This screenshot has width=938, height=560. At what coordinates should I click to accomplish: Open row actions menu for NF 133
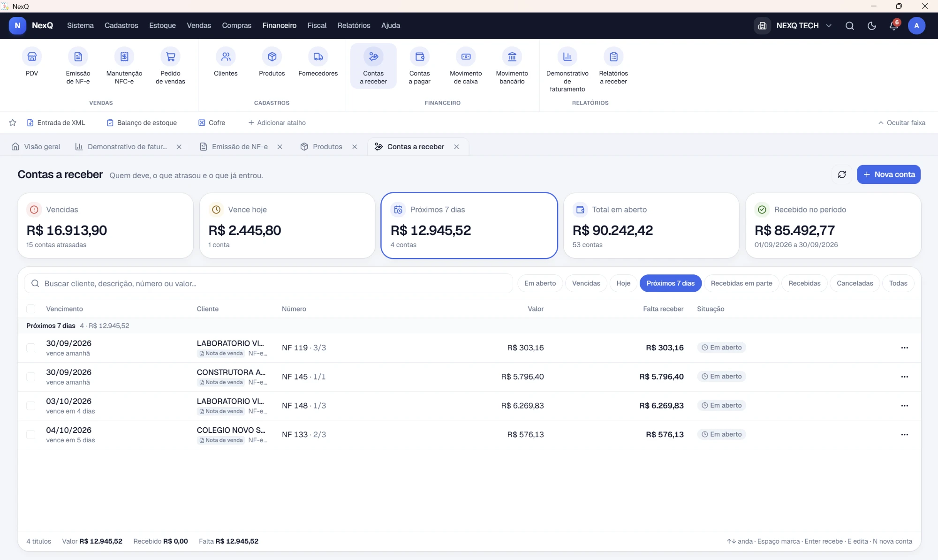[x=904, y=435]
